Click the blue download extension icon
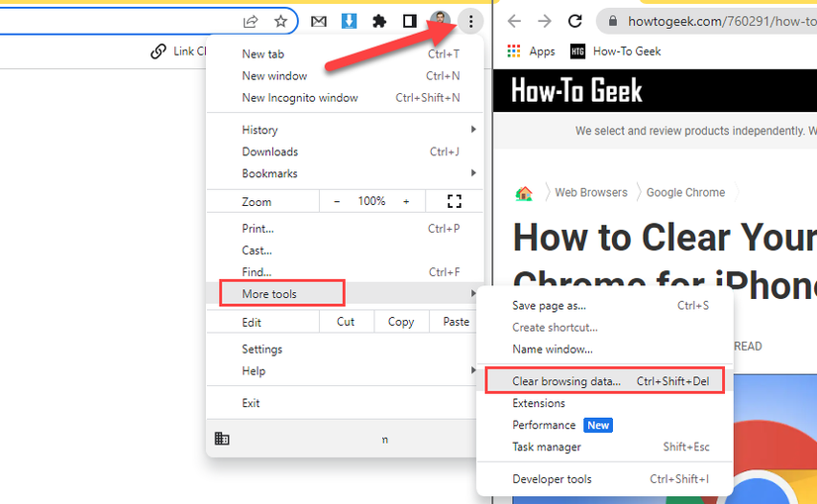This screenshot has width=817, height=504. 349,21
